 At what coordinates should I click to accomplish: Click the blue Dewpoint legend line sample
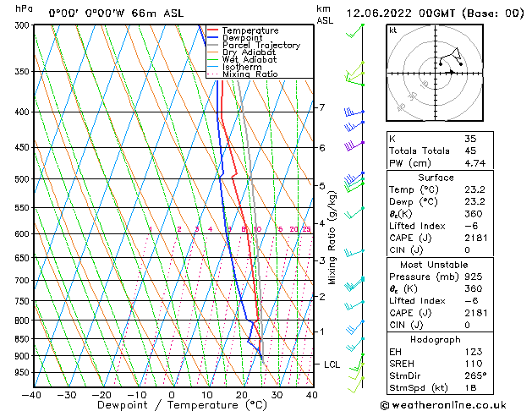tap(212, 38)
